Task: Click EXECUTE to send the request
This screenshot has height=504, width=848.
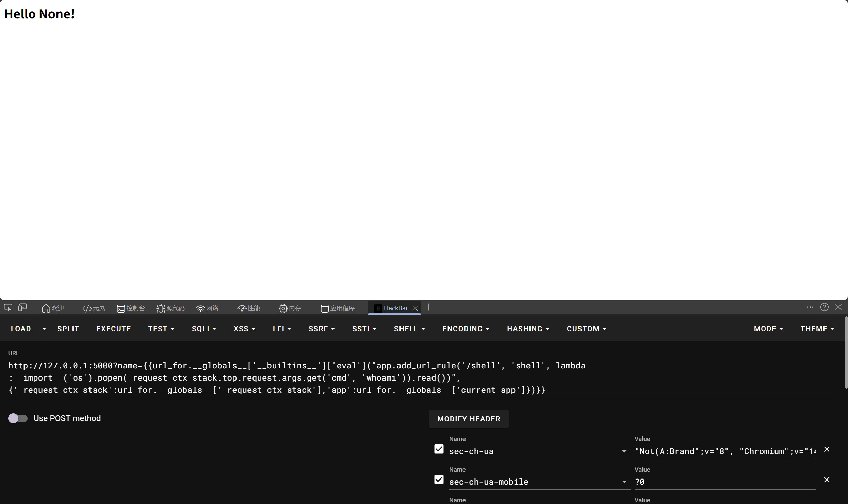Action: 114,329
